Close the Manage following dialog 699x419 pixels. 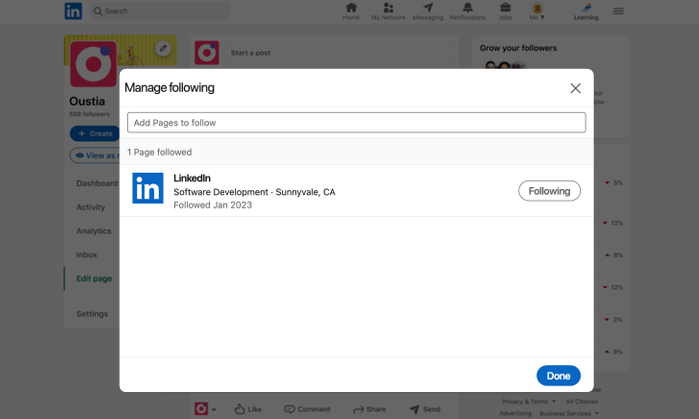point(575,88)
